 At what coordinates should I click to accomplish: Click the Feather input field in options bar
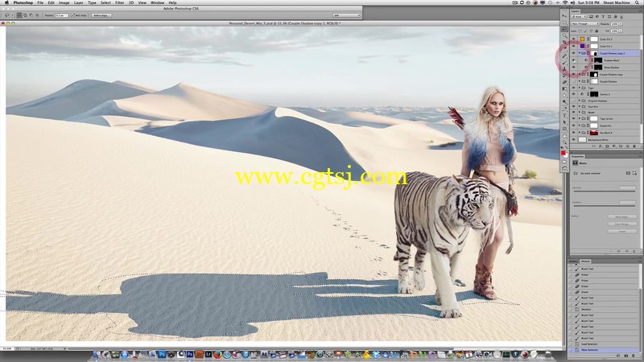(x=62, y=15)
